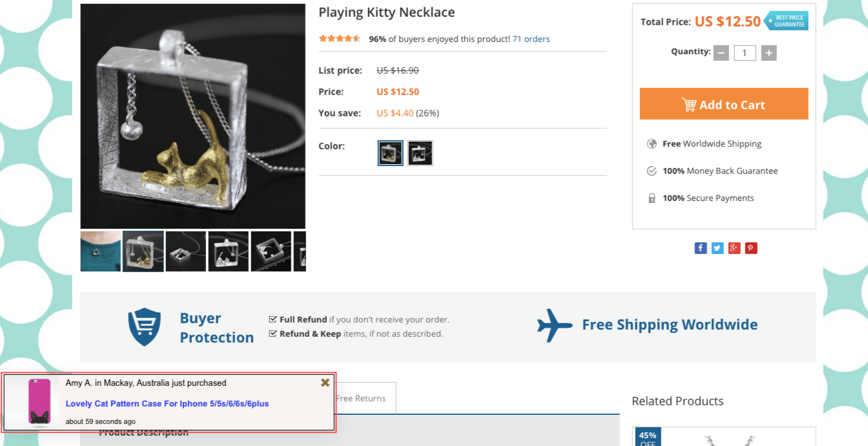Screen dimensions: 868x446
Task: Click the quantity input field
Action: pyautogui.click(x=745, y=53)
